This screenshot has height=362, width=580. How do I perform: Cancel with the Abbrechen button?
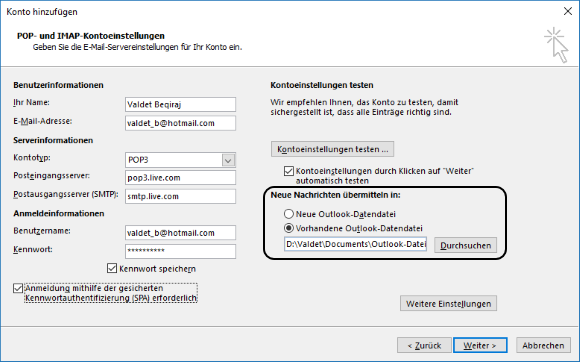coord(543,345)
